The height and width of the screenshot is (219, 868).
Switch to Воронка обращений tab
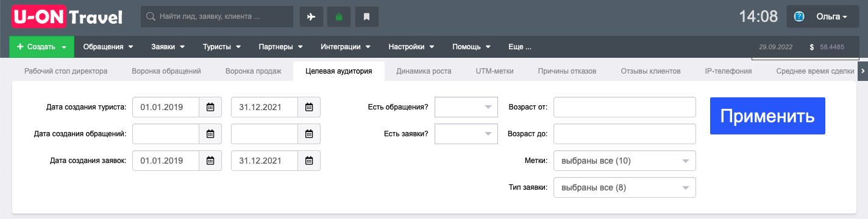coord(166,71)
